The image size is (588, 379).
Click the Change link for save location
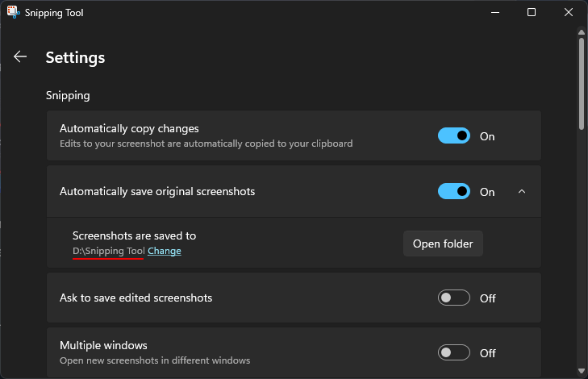pyautogui.click(x=165, y=252)
